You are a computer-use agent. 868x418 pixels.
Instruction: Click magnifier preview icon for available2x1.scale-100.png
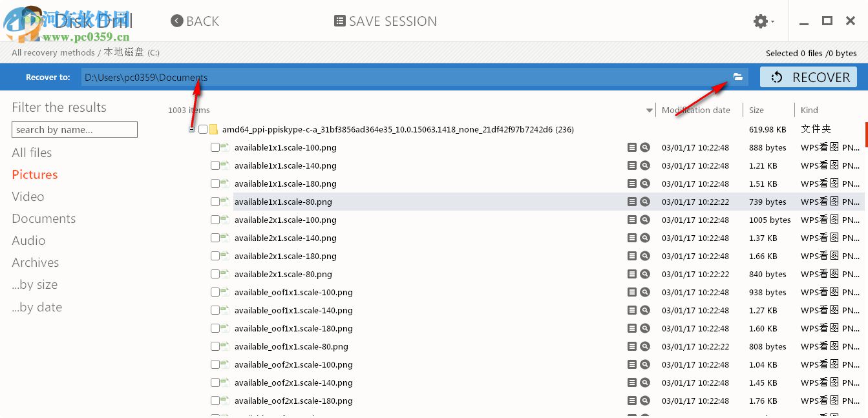(x=644, y=220)
